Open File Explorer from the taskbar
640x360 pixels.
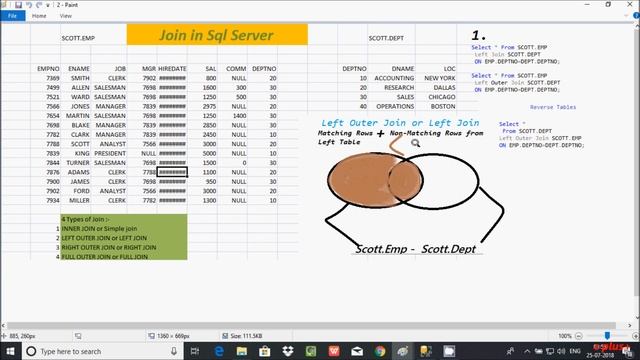[x=242, y=351]
